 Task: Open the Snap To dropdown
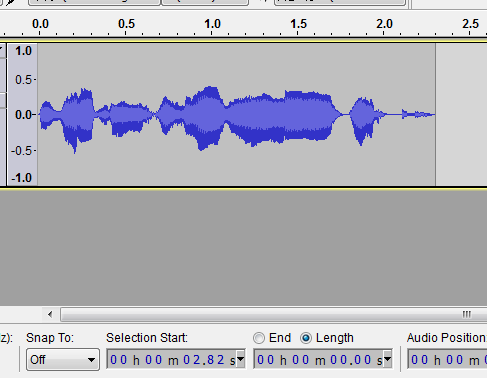(x=63, y=360)
